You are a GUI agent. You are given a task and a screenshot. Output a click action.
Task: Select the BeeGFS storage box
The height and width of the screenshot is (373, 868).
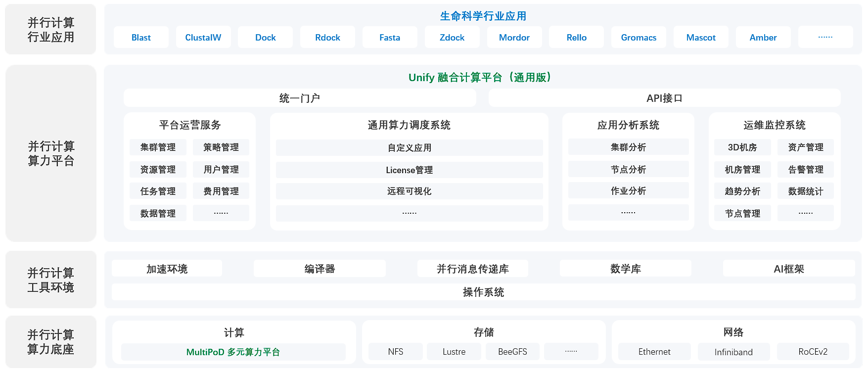click(x=512, y=351)
